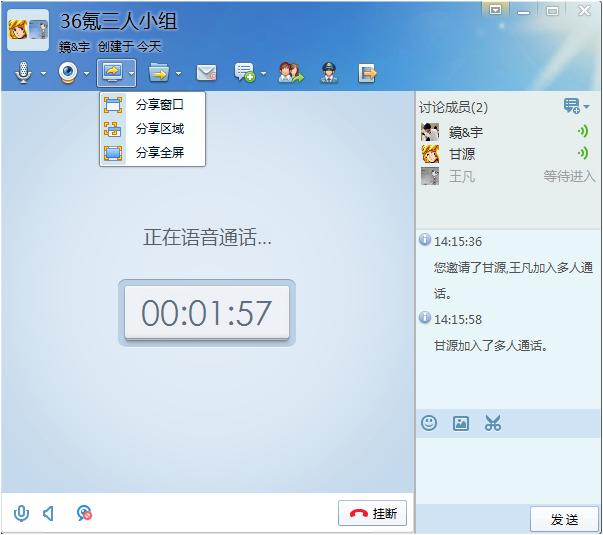
Task: Expand the webcam dropdown arrow
Action: point(87,73)
